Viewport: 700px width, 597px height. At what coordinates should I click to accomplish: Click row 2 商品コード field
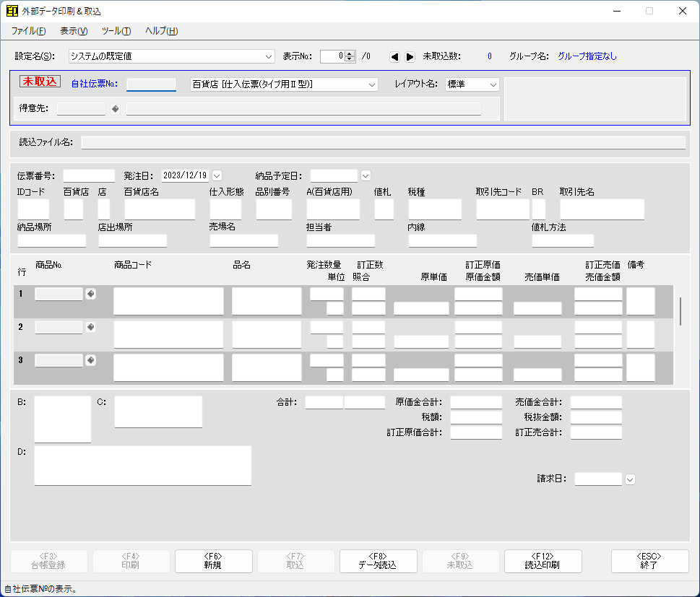[x=168, y=335]
